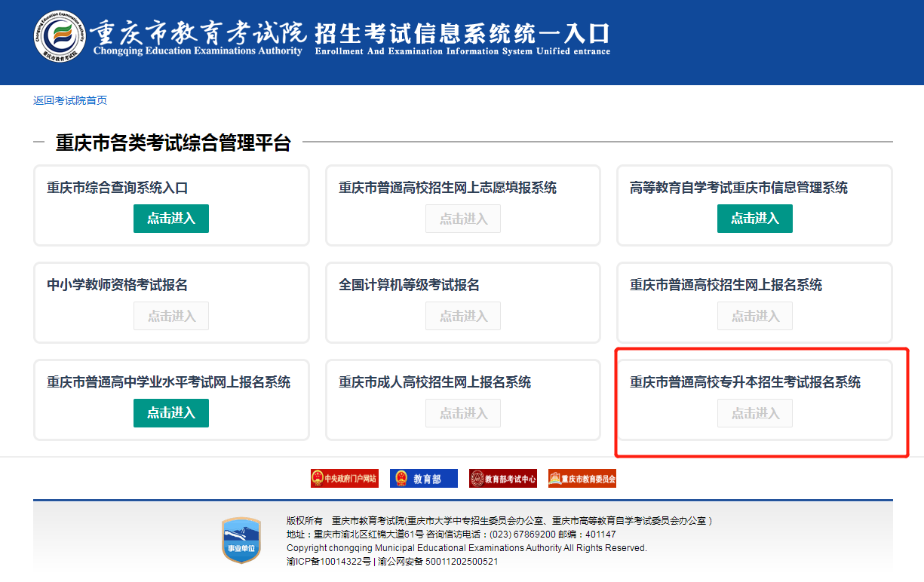Click the 事业单位 badge icon in footer
This screenshot has height=582, width=924.
[241, 540]
